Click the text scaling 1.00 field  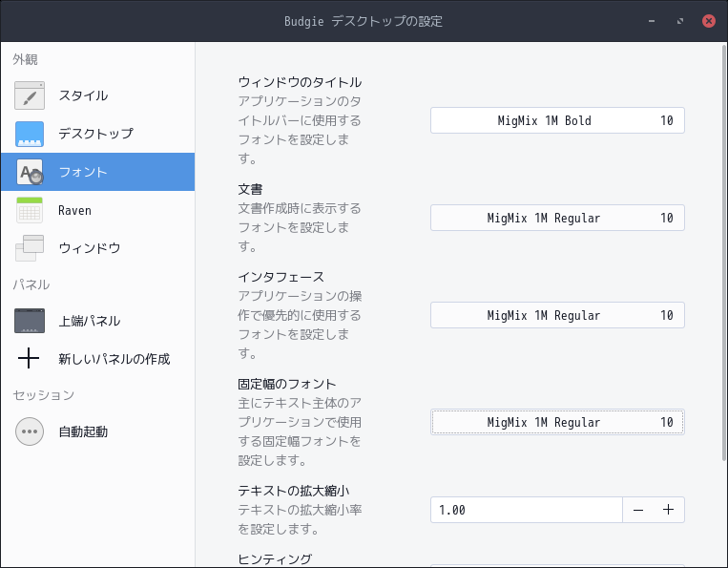(x=527, y=510)
